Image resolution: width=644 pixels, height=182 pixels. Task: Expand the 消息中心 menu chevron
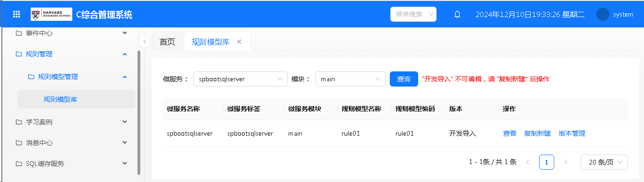[x=125, y=143]
